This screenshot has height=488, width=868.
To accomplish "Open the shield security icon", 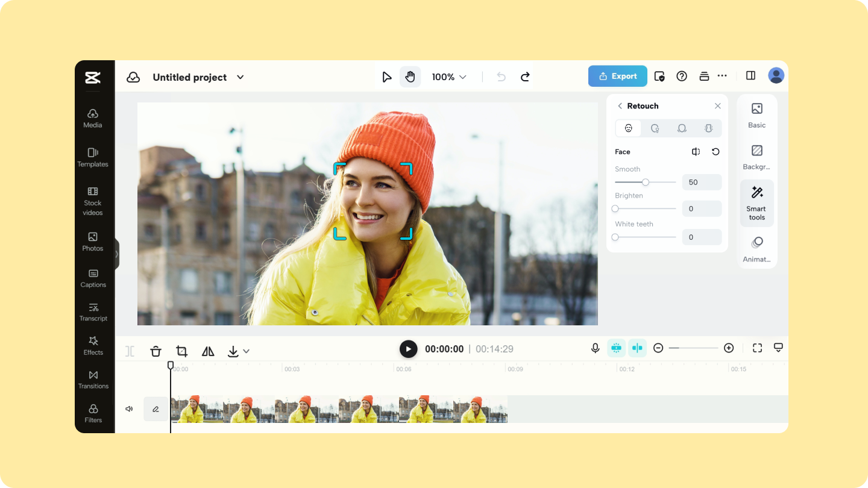I will pos(659,77).
